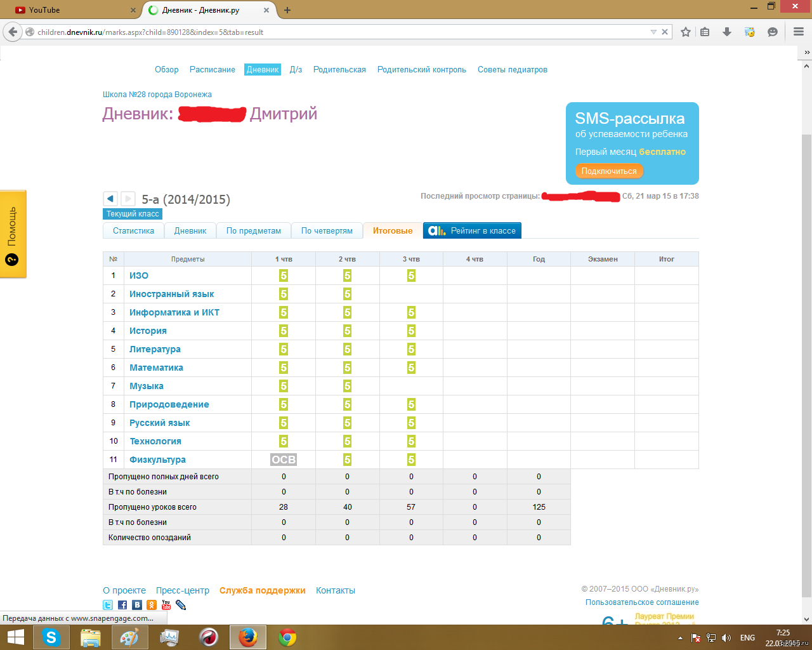Open the 'Рейтинг в классе' button
Screen dimensions: 812x650
click(x=472, y=231)
